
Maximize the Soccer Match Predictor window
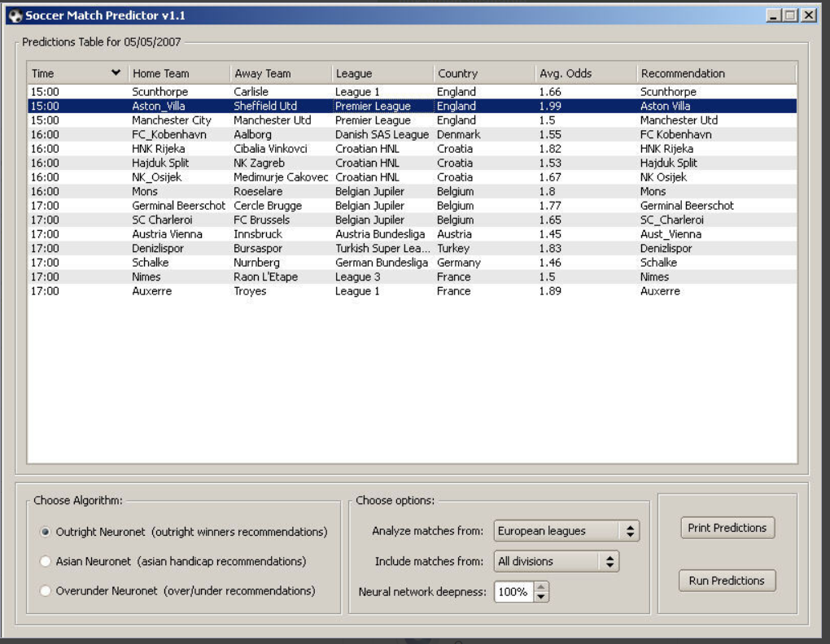click(x=790, y=15)
